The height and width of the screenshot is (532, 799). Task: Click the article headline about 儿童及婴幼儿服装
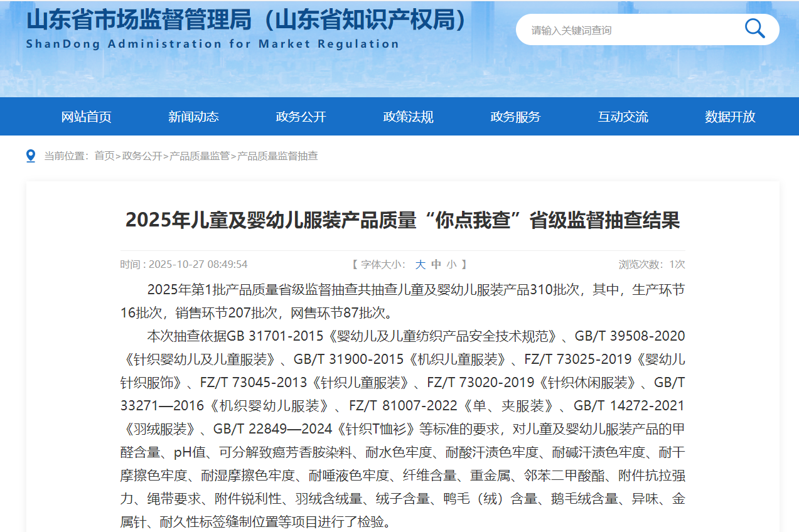point(402,220)
